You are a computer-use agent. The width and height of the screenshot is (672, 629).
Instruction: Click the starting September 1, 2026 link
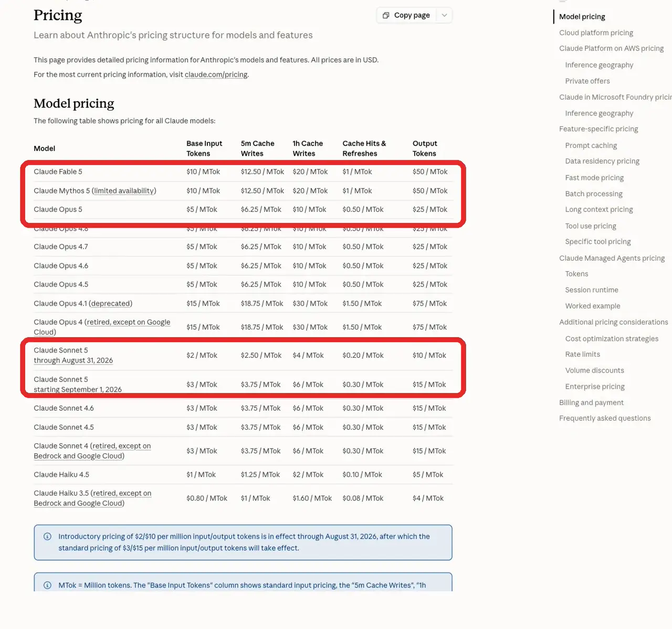pos(78,389)
